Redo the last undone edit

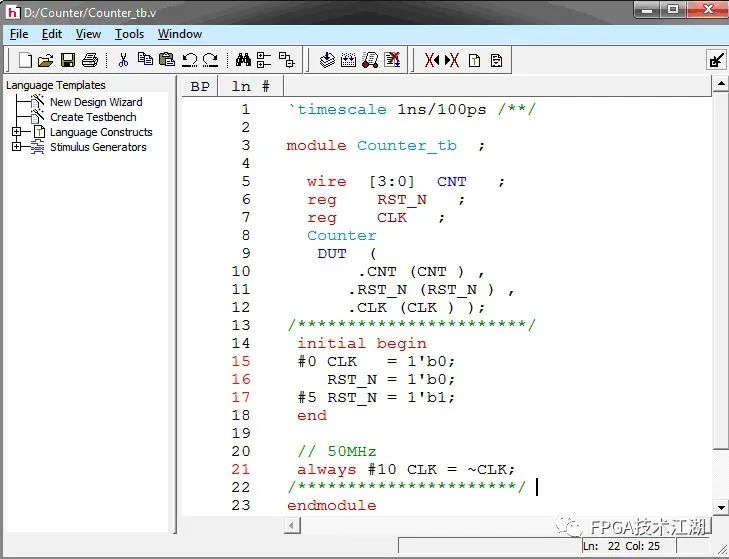coord(210,60)
